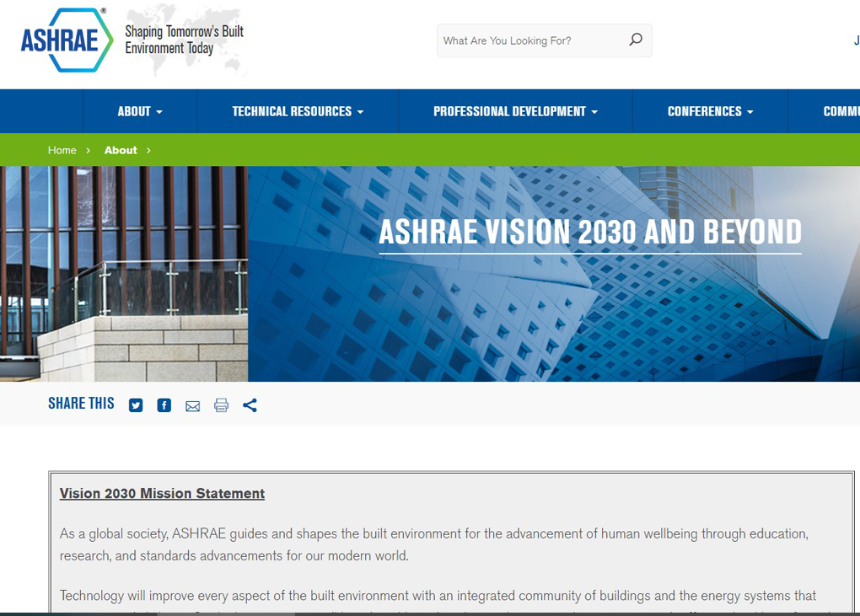This screenshot has height=616, width=860.
Task: Expand Technical Resources dropdown arrow
Action: 360,112
